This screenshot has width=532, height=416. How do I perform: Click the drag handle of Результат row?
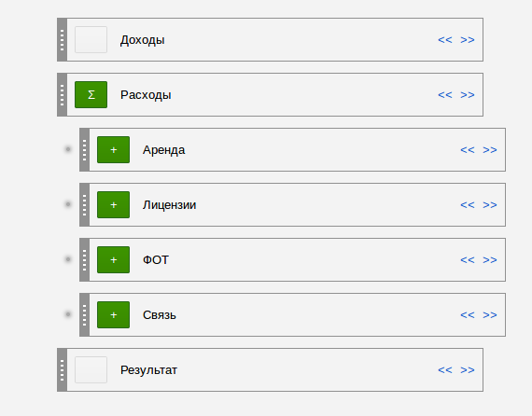pos(63,369)
